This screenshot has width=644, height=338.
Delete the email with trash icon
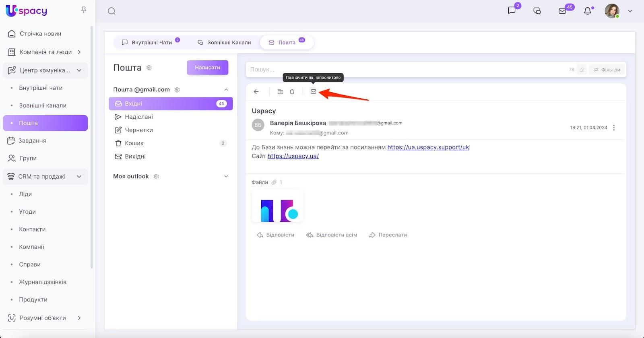click(292, 92)
